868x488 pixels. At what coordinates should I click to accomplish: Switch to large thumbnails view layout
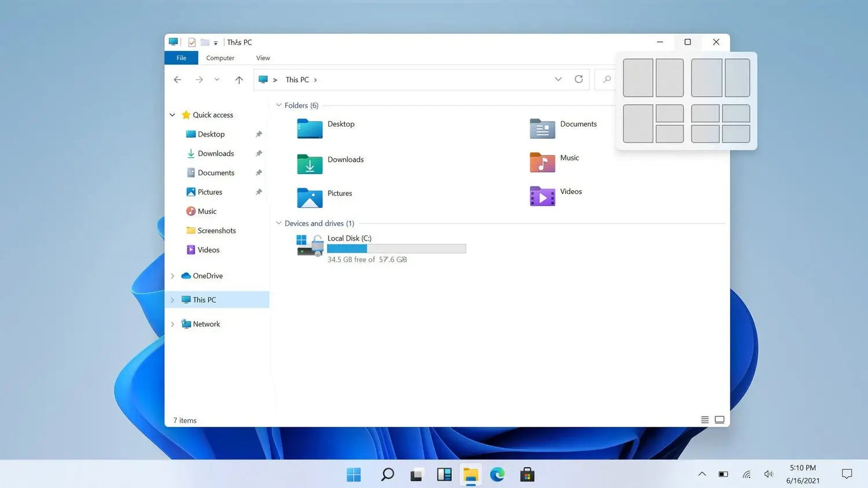coord(719,419)
